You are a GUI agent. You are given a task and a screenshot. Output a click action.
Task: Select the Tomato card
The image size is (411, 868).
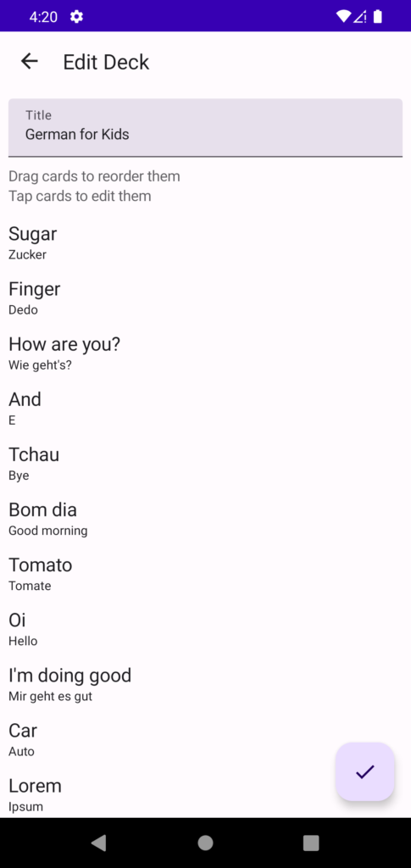pyautogui.click(x=205, y=574)
